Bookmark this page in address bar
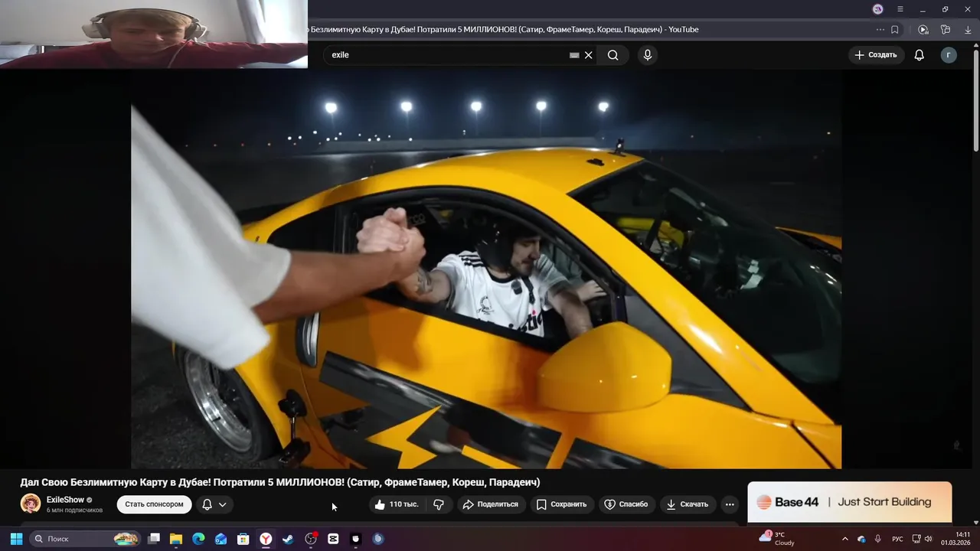This screenshot has height=551, width=980. pyautogui.click(x=894, y=30)
